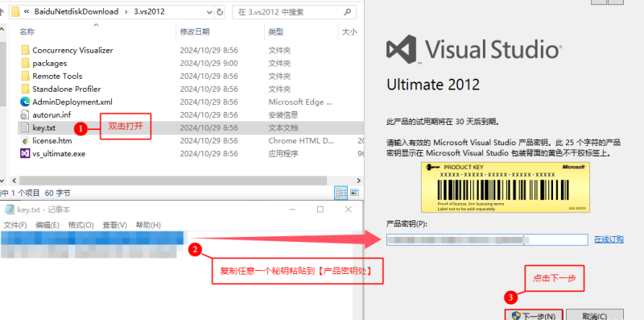Image resolution: width=644 pixels, height=320 pixels.
Task: Switch Explorer to details view layout
Action: tap(341, 193)
